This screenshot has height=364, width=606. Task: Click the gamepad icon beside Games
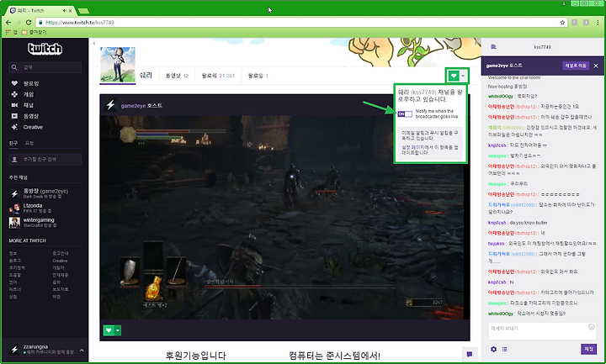(14, 94)
